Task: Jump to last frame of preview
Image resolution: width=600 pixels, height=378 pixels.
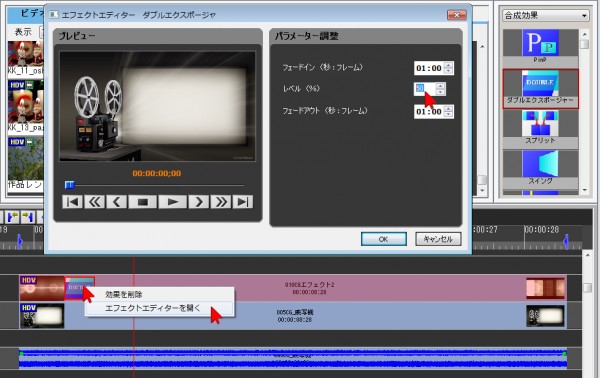Action: 243,202
